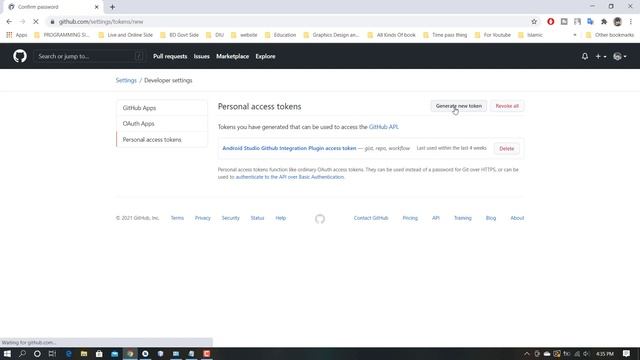The image size is (640, 360).
Task: Open the Privacy footer link
Action: (x=202, y=218)
